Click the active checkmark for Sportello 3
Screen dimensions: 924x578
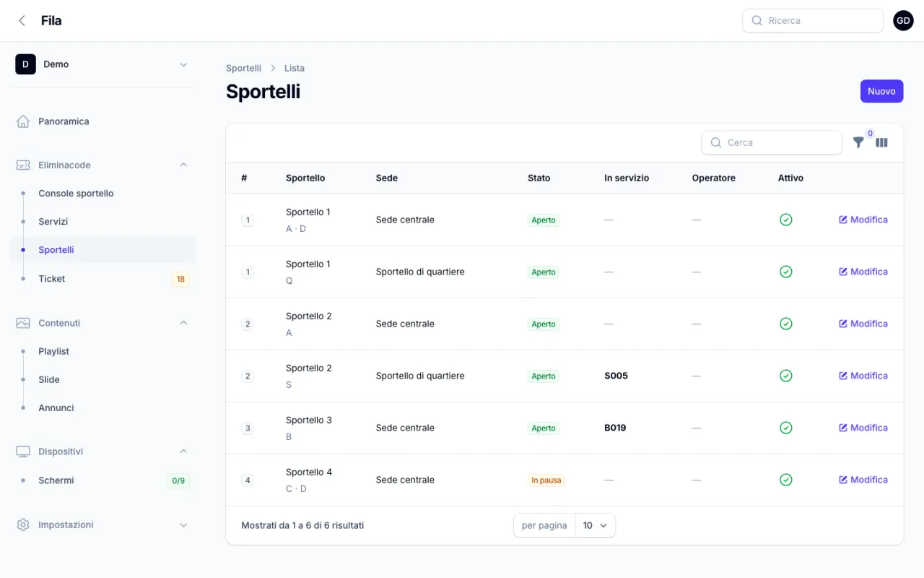click(786, 428)
